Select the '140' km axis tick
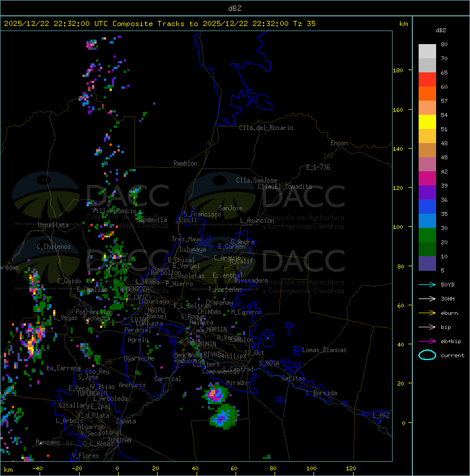This screenshot has width=470, height=476. [x=398, y=149]
